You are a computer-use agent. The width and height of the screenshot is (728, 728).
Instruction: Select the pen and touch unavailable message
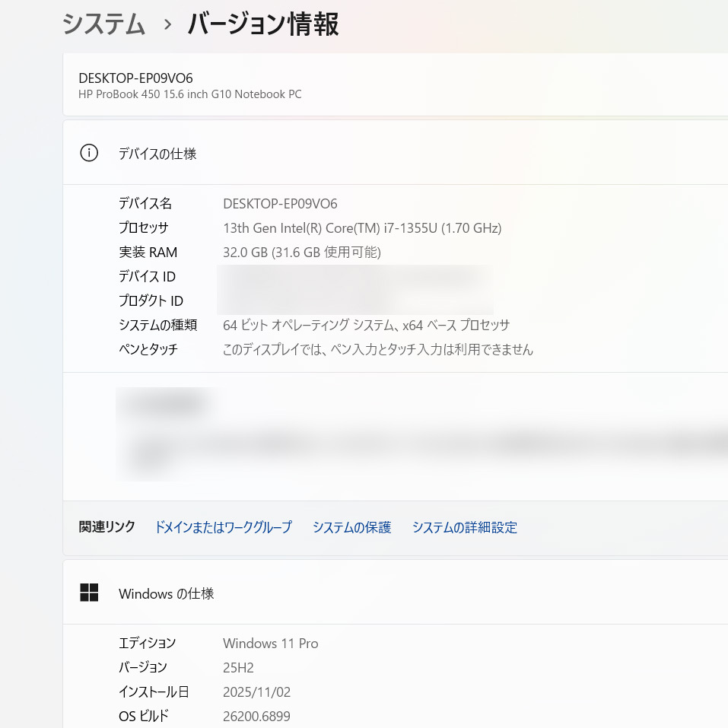(378, 349)
